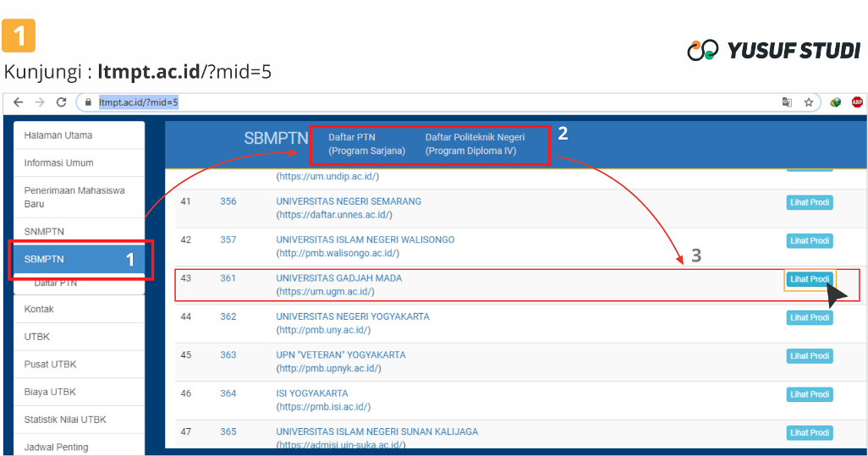Click Lihat Prodi for Universitas Negeri Semarang

[x=810, y=202]
